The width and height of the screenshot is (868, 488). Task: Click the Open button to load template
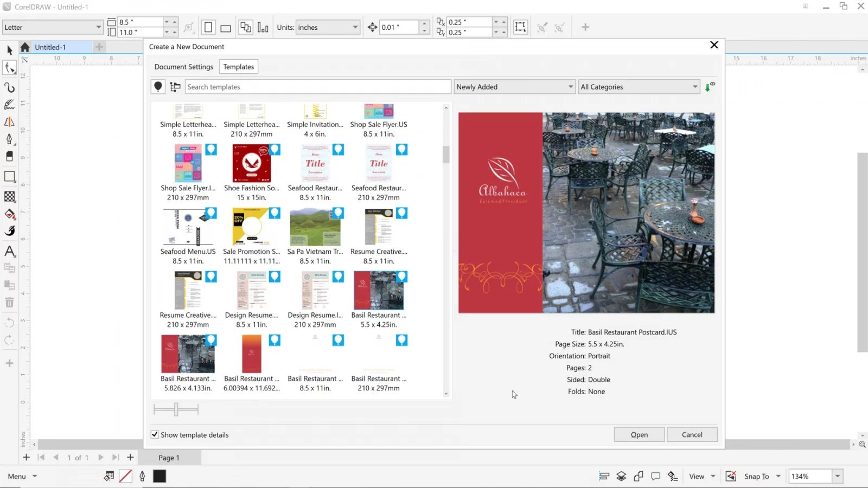pyautogui.click(x=639, y=434)
